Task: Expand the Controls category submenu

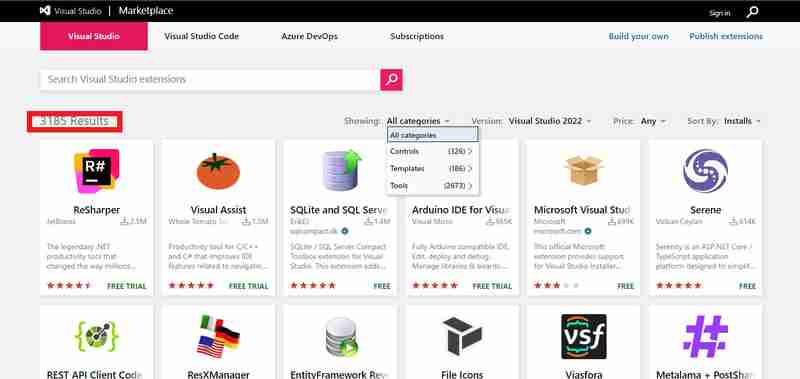Action: [x=432, y=151]
